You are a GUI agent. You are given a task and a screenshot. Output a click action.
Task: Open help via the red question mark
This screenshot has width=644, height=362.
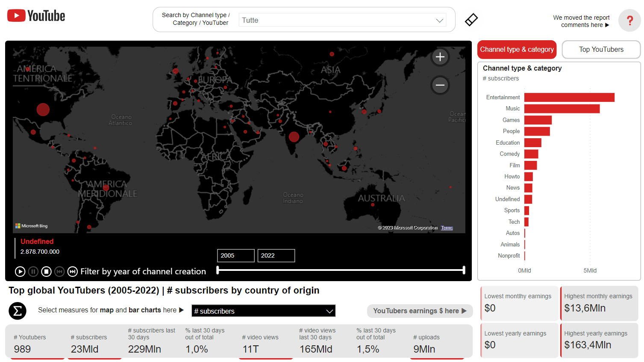coord(629,20)
